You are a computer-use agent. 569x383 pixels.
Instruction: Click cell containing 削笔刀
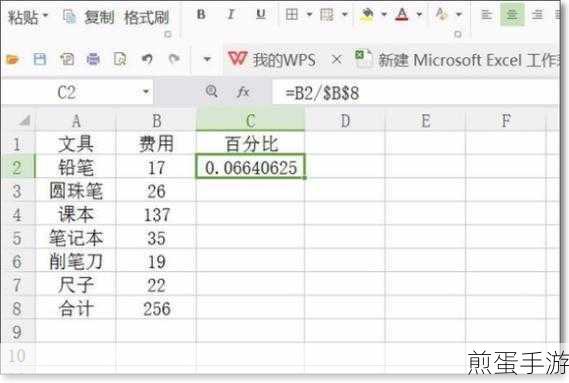point(76,261)
